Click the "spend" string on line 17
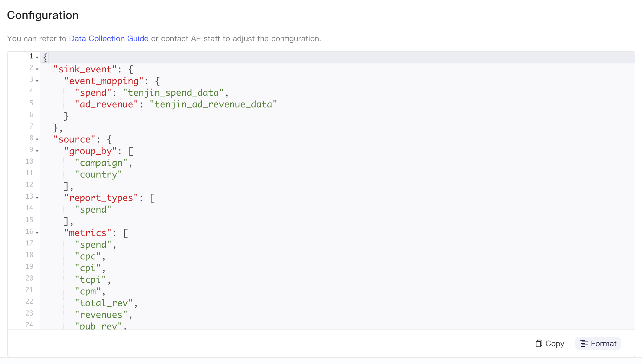642x364 pixels. pyautogui.click(x=93, y=244)
